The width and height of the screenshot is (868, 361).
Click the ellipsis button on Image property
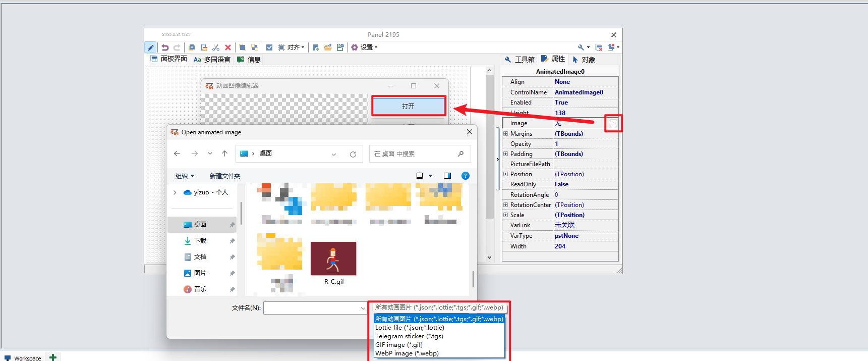613,123
